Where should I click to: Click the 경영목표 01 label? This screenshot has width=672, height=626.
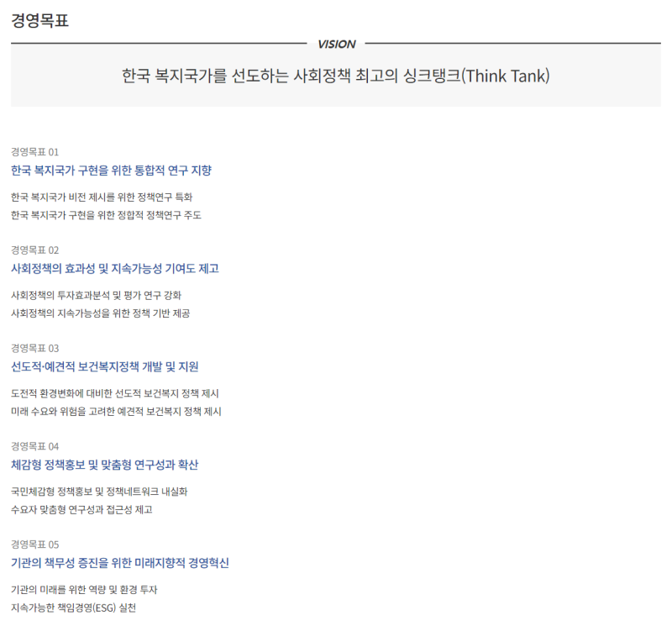[35, 152]
